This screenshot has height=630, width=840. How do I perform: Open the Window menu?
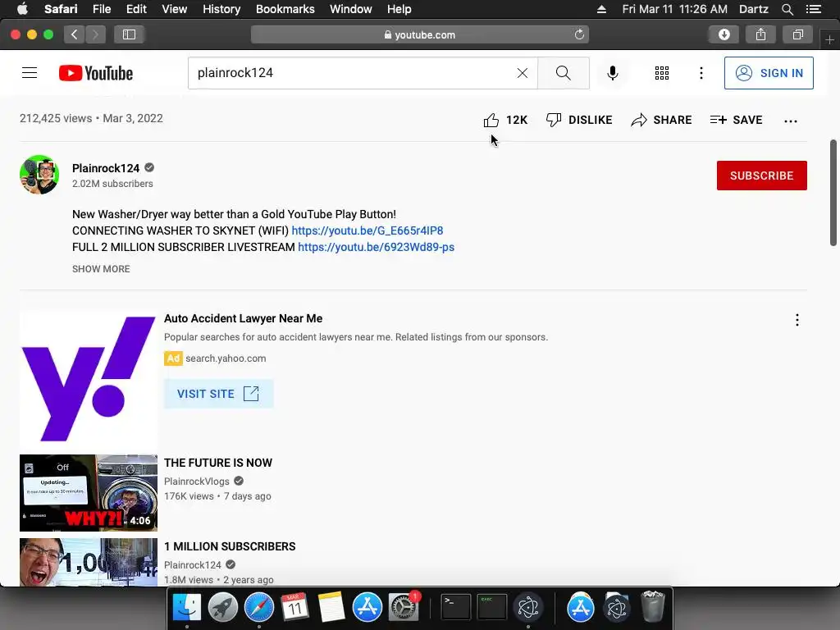coord(351,9)
